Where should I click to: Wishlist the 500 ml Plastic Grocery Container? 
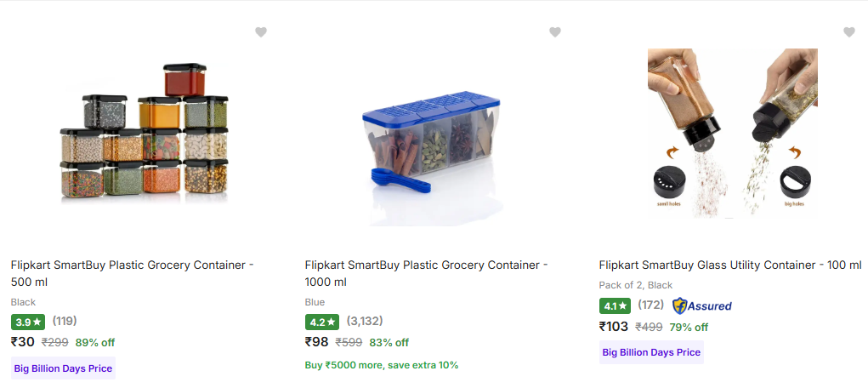[x=261, y=32]
